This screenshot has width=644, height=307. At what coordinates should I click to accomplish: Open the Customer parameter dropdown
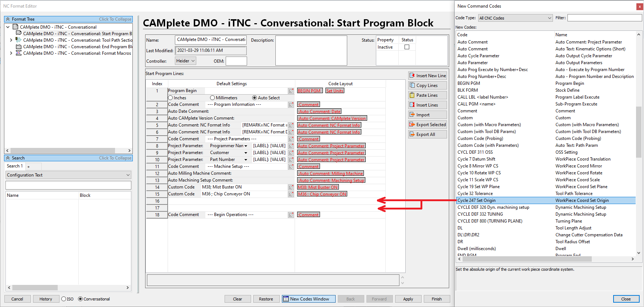click(246, 153)
